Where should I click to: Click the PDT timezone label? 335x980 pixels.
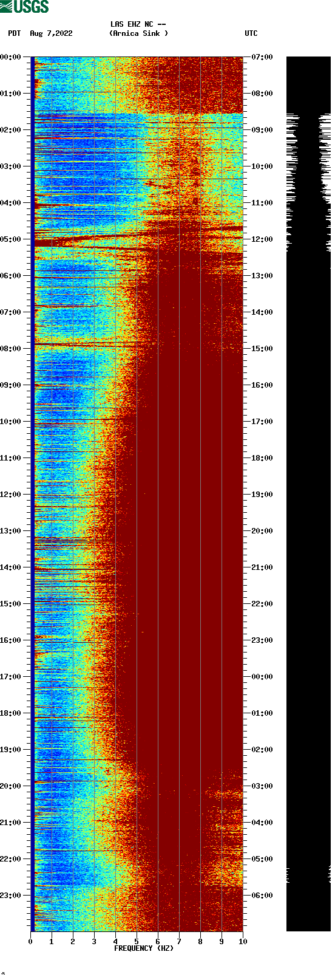click(x=15, y=33)
